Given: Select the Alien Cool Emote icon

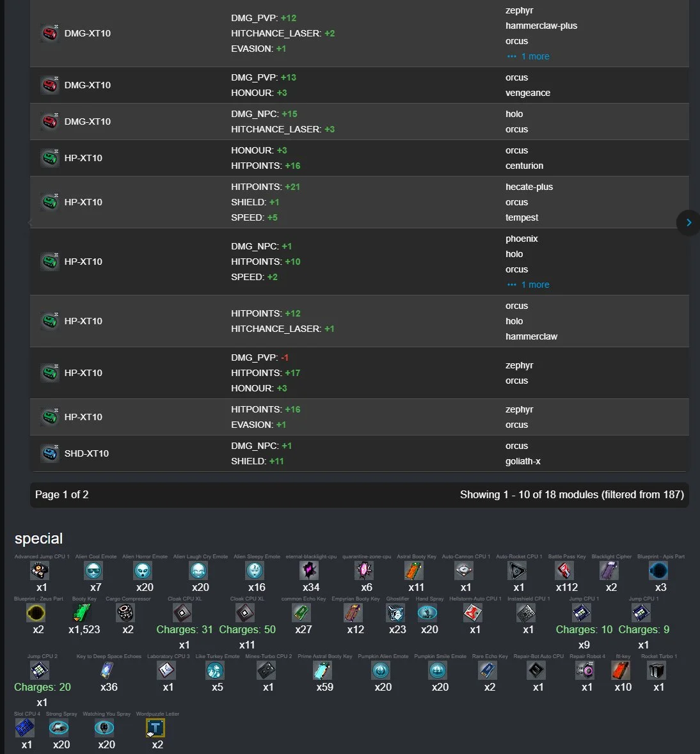Looking at the screenshot, I should click(93, 570).
